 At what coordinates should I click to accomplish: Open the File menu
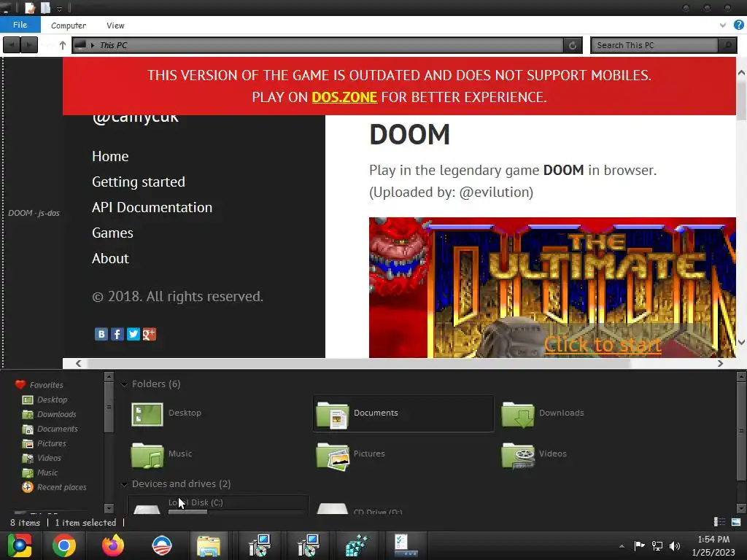tap(20, 25)
